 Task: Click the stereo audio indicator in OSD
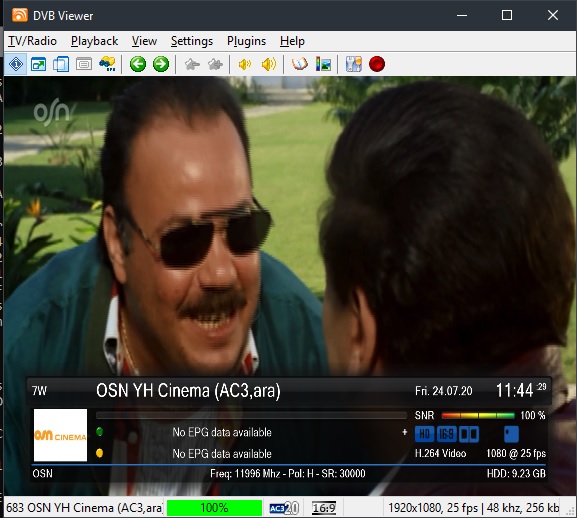point(469,434)
